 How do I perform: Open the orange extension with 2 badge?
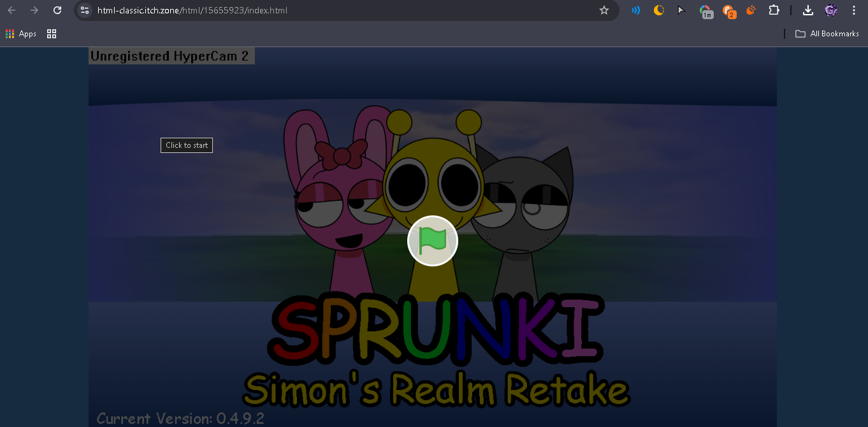pyautogui.click(x=728, y=11)
